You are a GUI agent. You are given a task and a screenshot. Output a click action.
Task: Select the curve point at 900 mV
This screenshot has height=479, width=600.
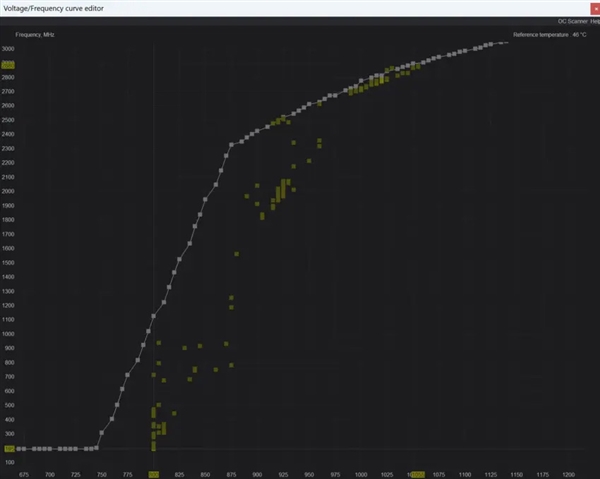[257, 131]
